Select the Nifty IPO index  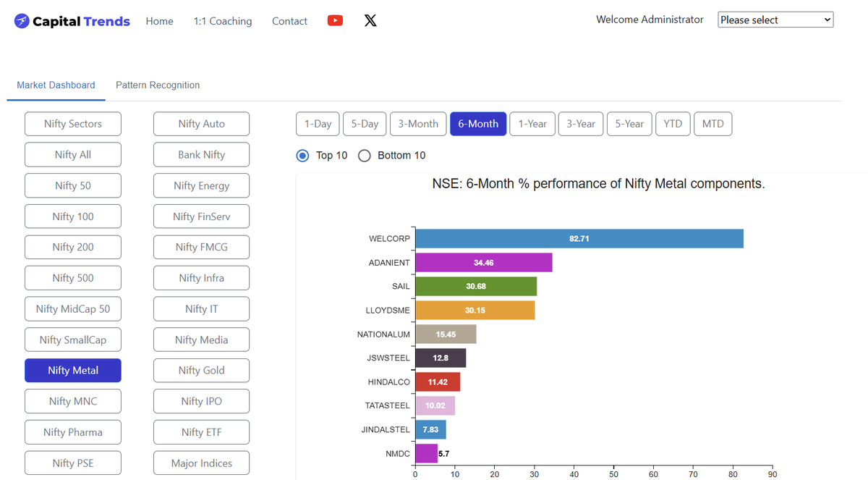coord(202,401)
